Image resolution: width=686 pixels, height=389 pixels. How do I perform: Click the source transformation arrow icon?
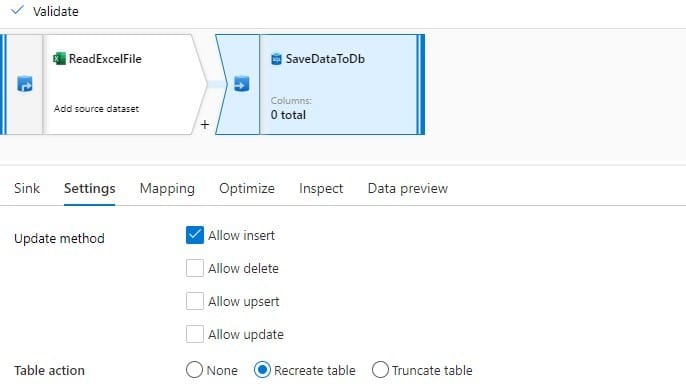(24, 84)
